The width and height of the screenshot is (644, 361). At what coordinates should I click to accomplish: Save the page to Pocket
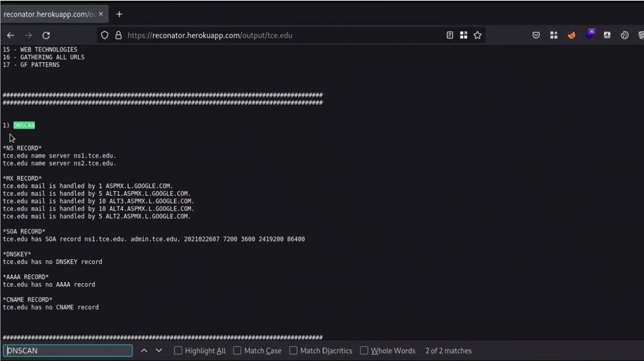pos(536,35)
